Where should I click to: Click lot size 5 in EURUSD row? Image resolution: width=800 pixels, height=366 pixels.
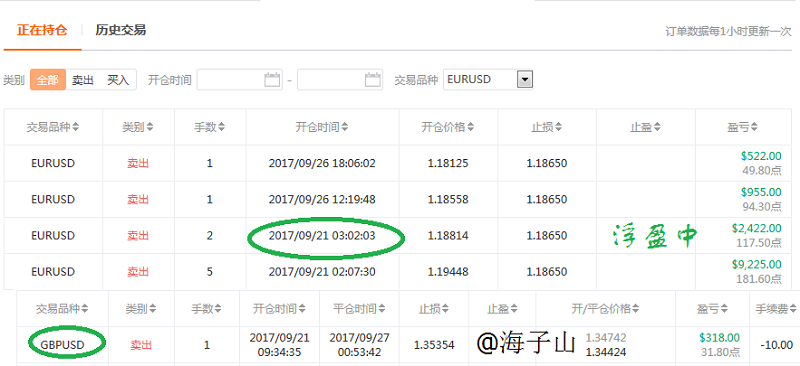[210, 272]
